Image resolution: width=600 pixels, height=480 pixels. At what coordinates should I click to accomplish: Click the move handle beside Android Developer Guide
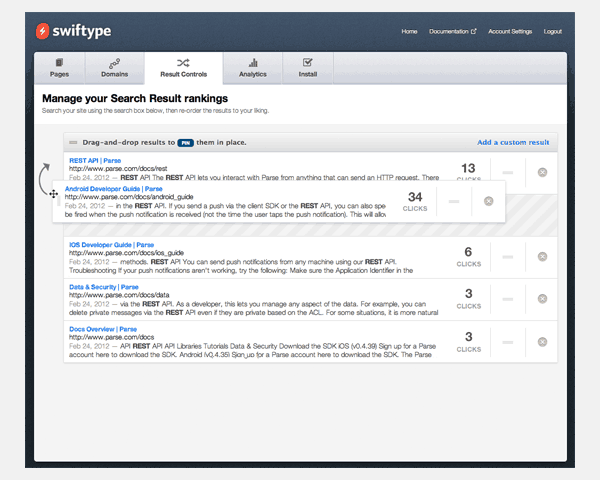click(x=53, y=194)
